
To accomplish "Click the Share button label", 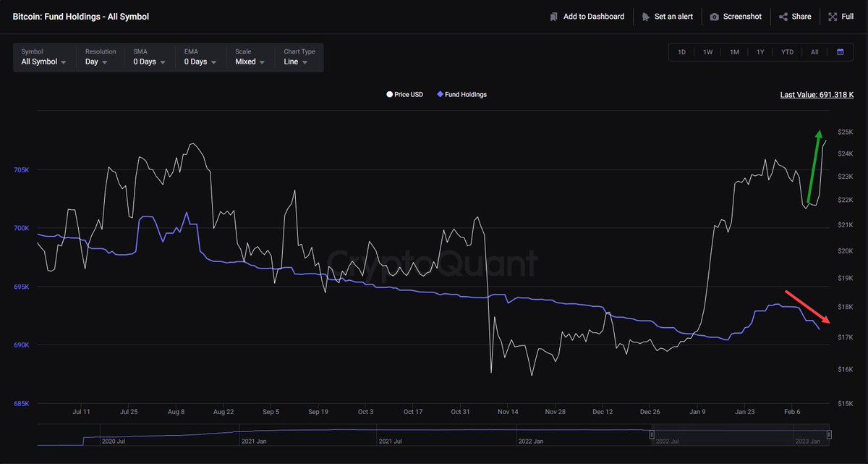I will click(801, 17).
